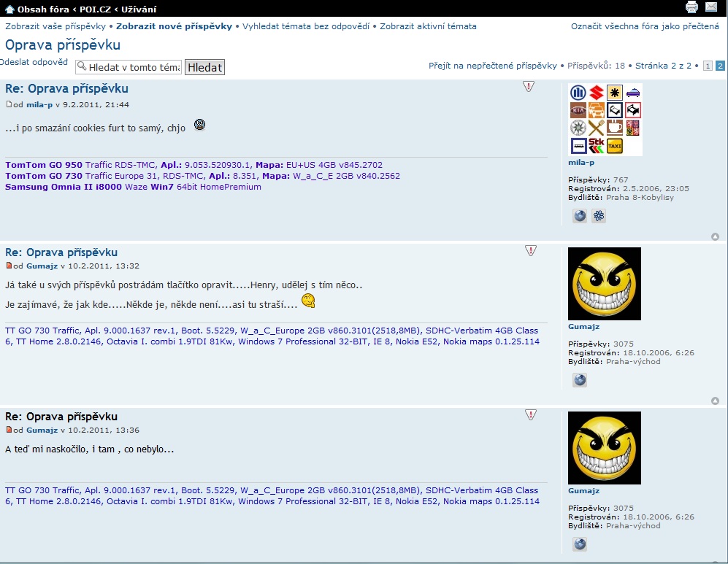Open 'Zobrazit nové příspěvky' link
The image size is (728, 564).
[174, 26]
